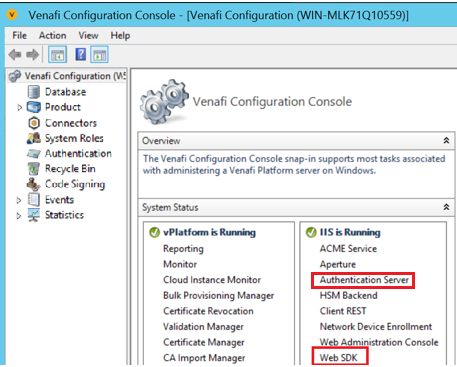457x367 pixels.
Task: Select the Authentication tree item
Action: pos(78,154)
